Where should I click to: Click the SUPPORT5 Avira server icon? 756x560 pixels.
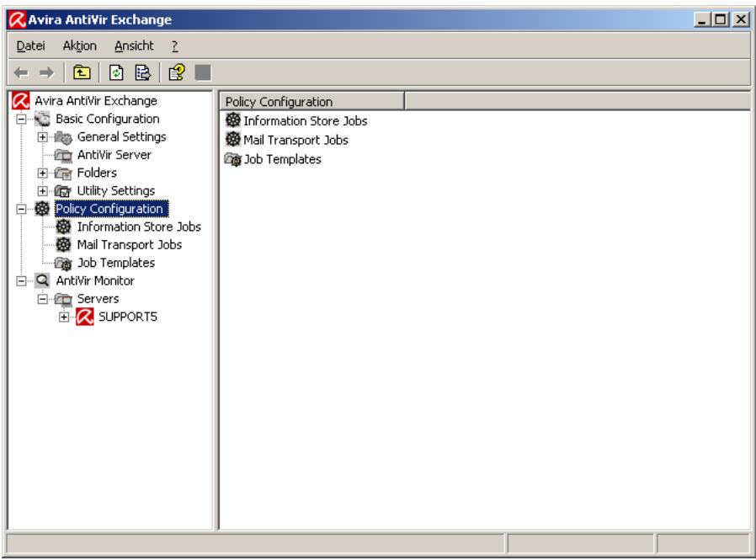click(x=85, y=317)
